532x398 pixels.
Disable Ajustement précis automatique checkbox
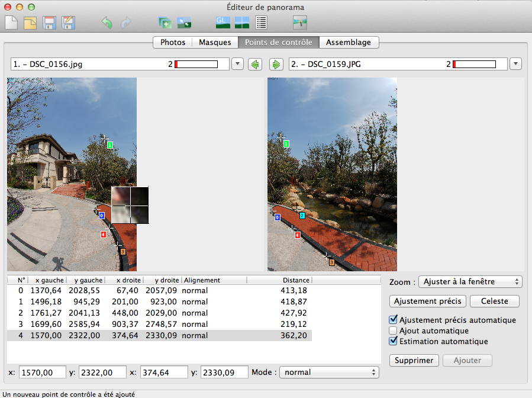tap(394, 320)
